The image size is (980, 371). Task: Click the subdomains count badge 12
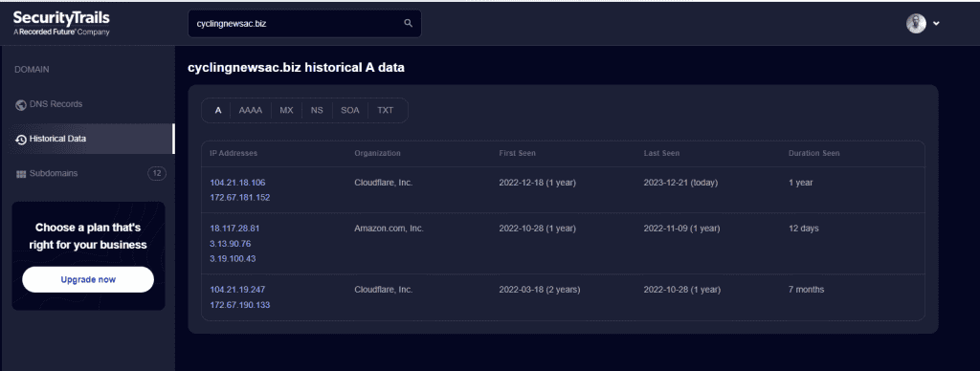pos(157,173)
